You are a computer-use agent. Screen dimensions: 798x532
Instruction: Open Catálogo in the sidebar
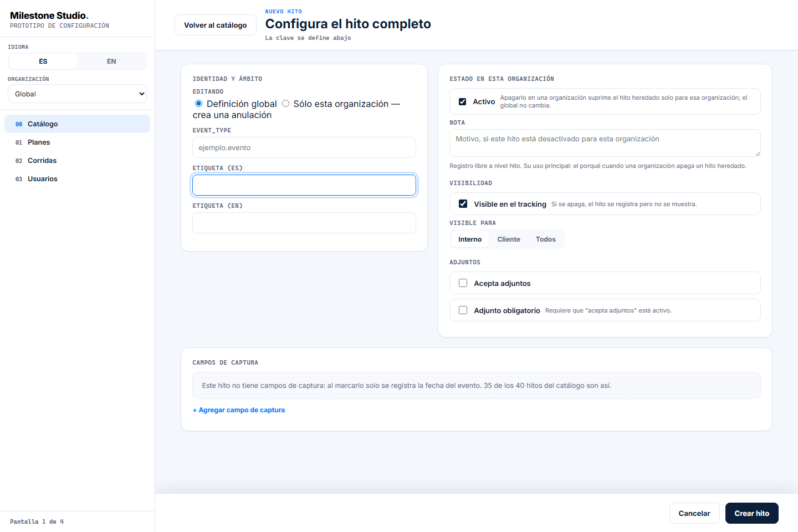77,124
